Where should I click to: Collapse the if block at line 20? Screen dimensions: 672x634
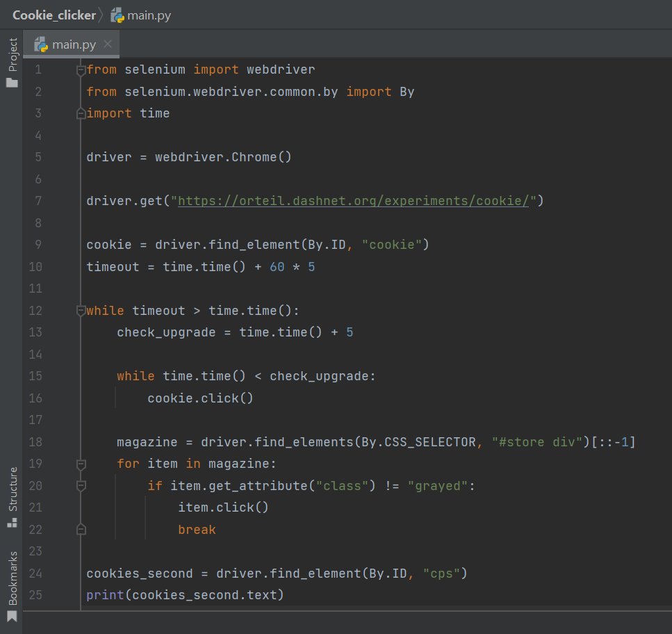point(81,485)
